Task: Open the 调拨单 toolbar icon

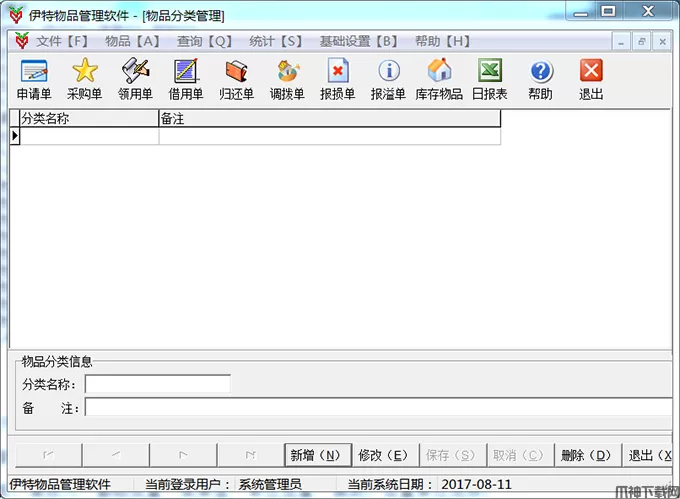Action: (287, 79)
